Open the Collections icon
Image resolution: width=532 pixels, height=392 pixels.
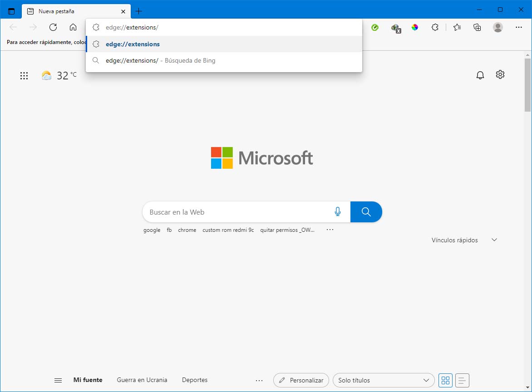(477, 27)
